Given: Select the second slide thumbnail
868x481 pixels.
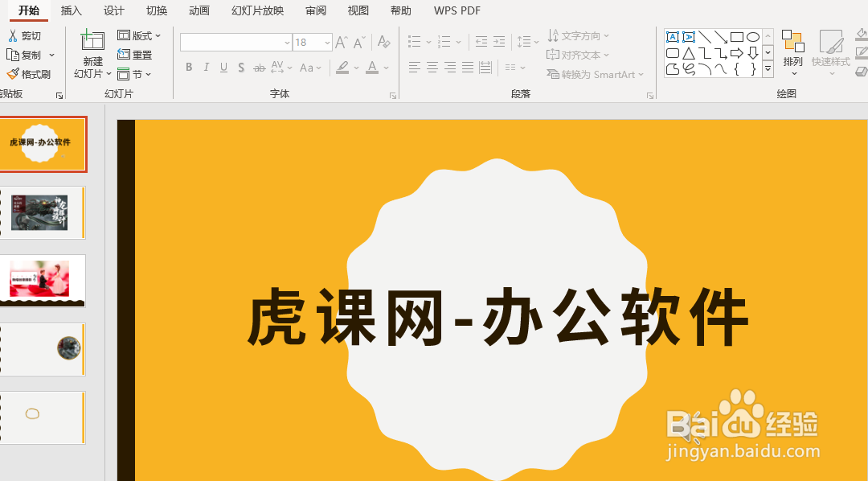Looking at the screenshot, I should [44, 212].
